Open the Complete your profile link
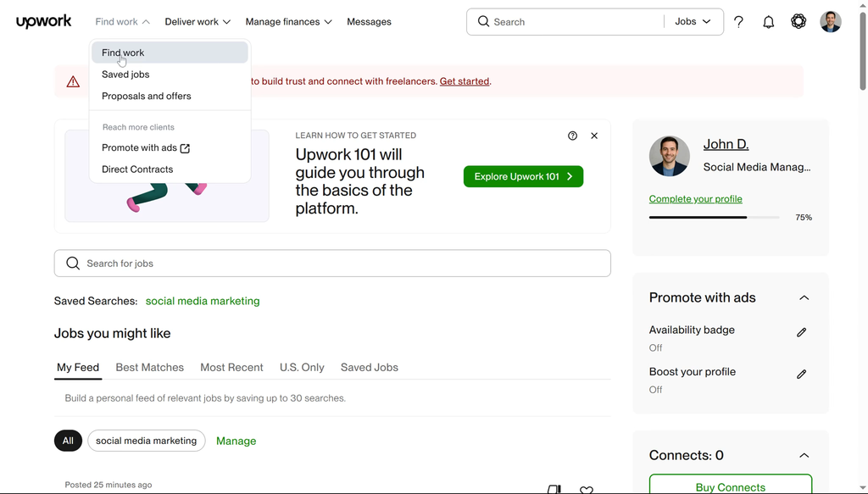868x494 pixels. (x=695, y=199)
